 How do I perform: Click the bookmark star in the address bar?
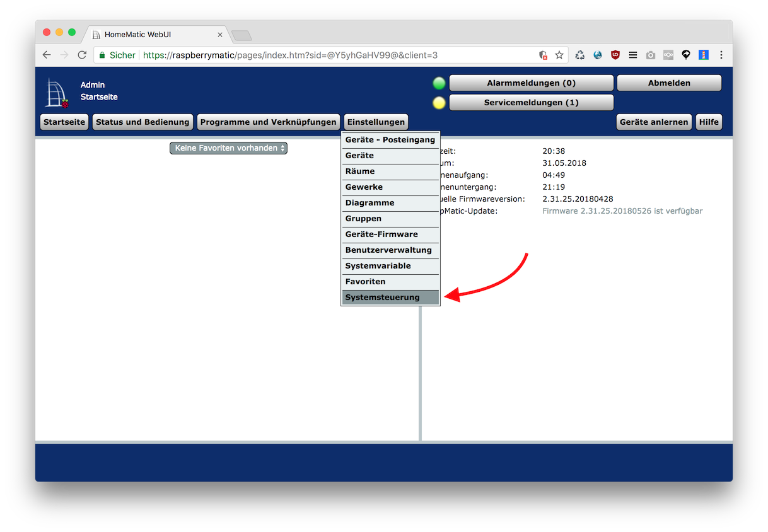(559, 55)
